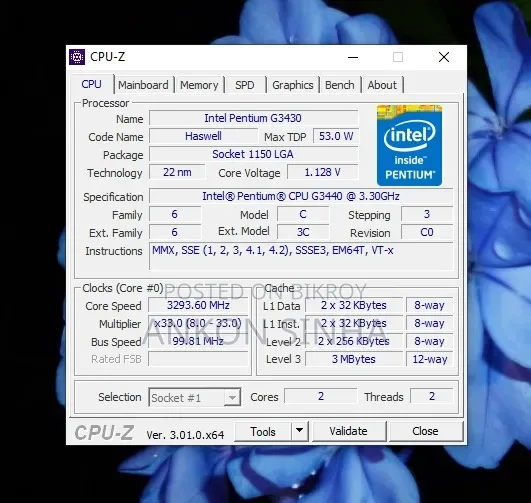Viewport: 531px width, 503px height.
Task: Select the CPU tab
Action: click(91, 84)
